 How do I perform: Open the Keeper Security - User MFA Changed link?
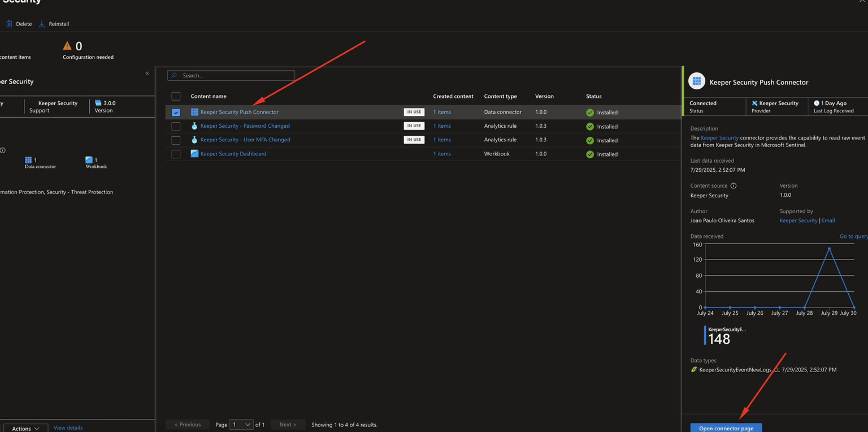(x=245, y=140)
